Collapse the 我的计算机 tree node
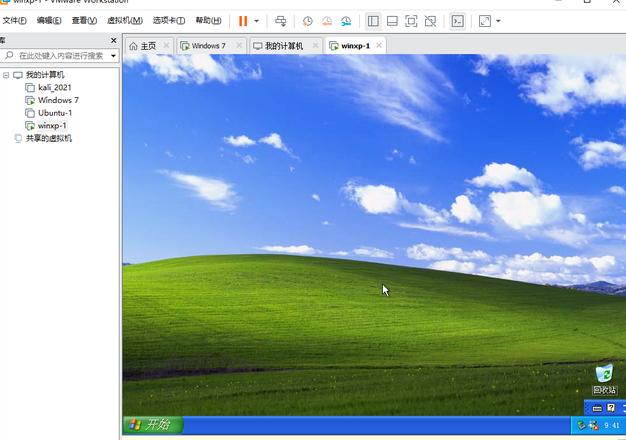The image size is (626, 440). pos(6,75)
